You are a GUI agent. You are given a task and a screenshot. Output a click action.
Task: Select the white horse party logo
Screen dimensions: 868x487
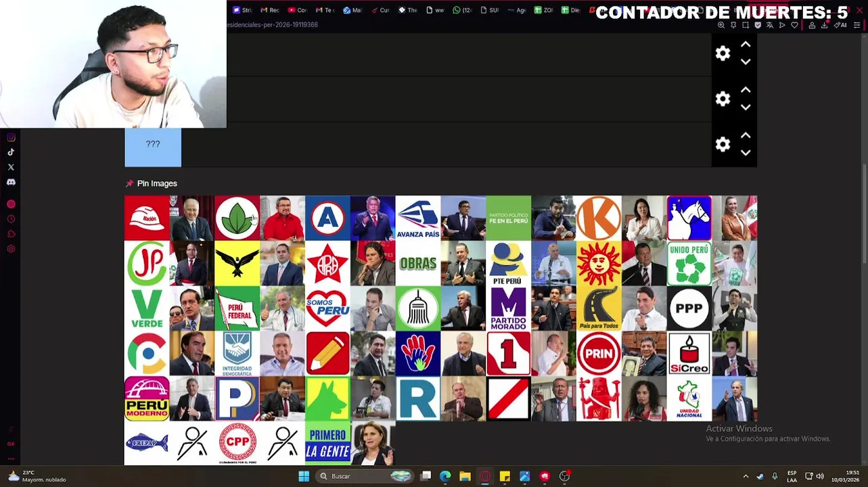click(689, 218)
